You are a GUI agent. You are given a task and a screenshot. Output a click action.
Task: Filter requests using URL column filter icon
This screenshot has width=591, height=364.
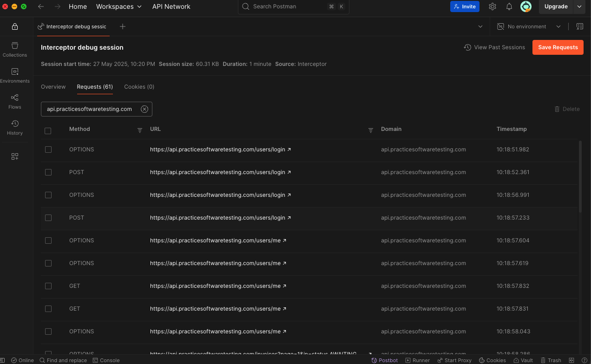click(371, 130)
